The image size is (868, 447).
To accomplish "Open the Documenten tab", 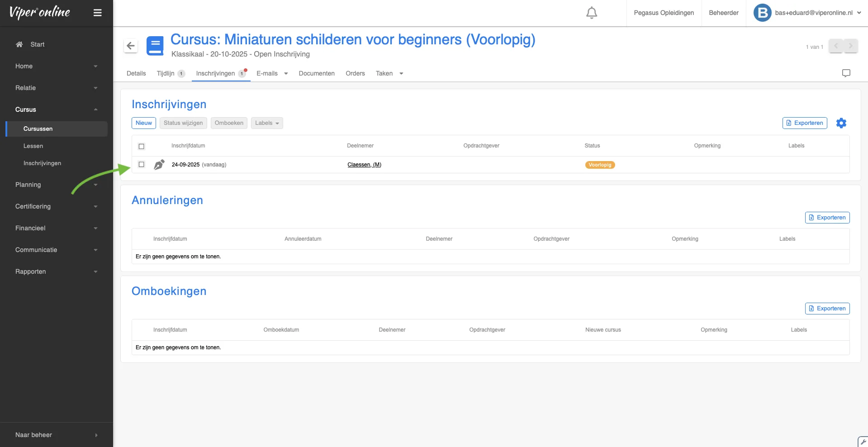I will tap(317, 73).
